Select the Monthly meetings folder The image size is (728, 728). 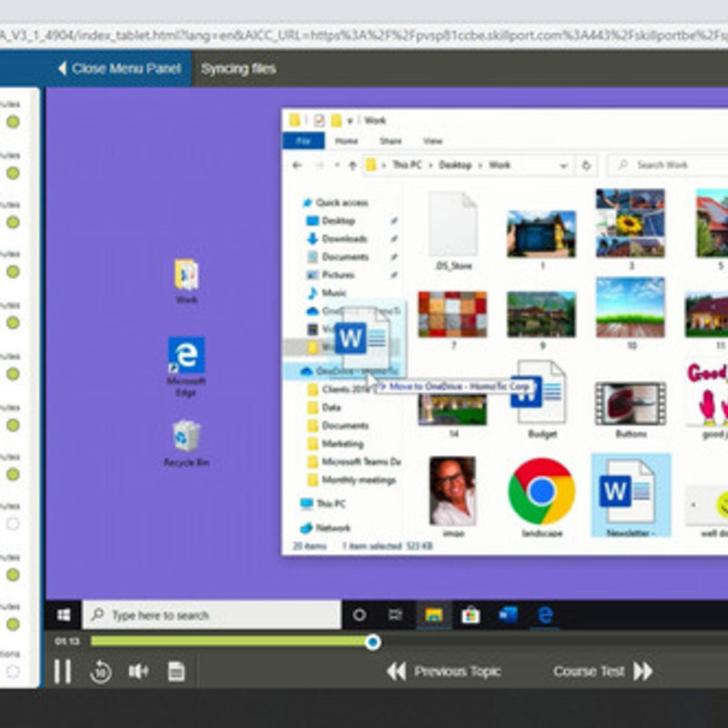coord(352,480)
